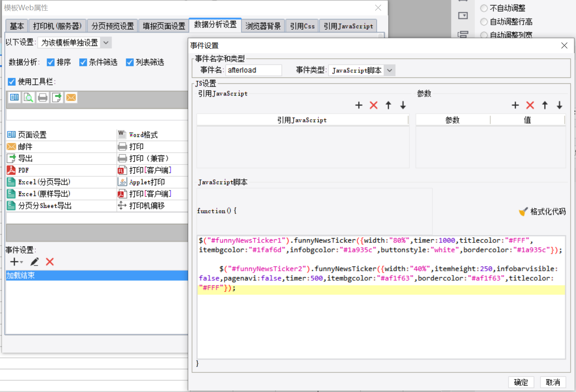Click the print preview magnifier toolbar icon
576x392 pixels.
pyautogui.click(x=28, y=97)
